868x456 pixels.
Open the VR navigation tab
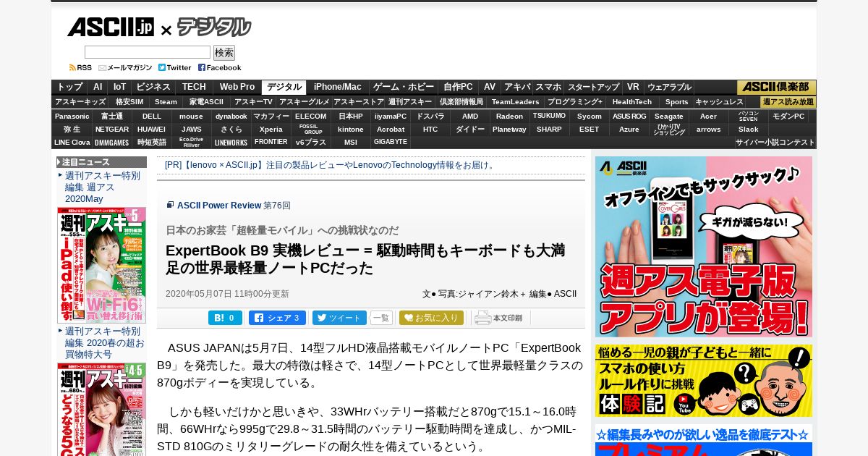pos(633,87)
